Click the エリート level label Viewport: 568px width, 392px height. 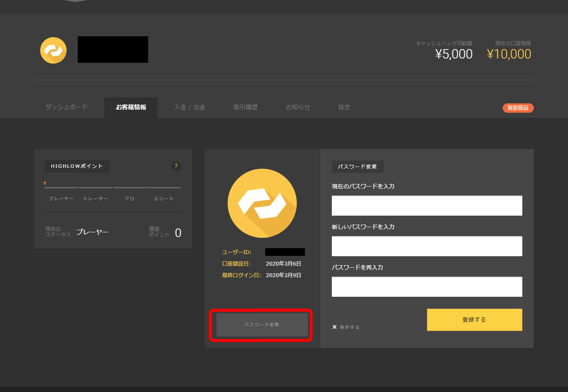point(164,199)
